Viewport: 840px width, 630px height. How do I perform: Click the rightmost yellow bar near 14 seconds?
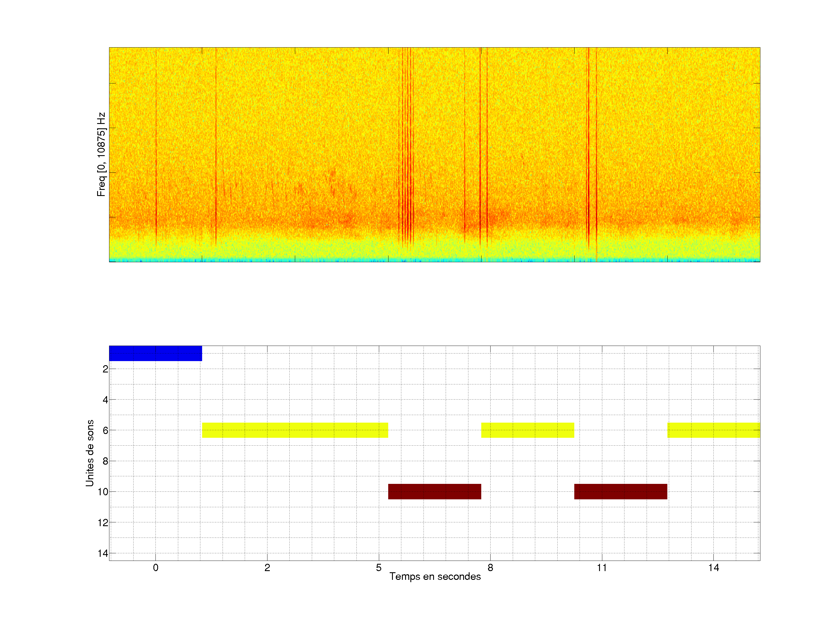coord(713,430)
